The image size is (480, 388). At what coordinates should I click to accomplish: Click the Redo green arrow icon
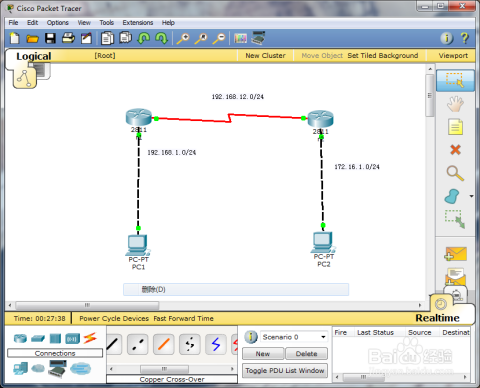pyautogui.click(x=162, y=38)
